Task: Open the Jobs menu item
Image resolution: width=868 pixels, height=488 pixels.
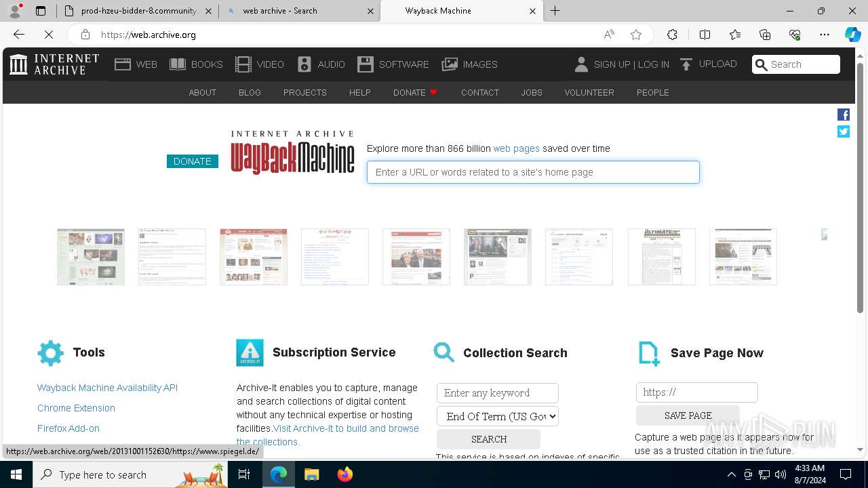Action: [x=532, y=92]
